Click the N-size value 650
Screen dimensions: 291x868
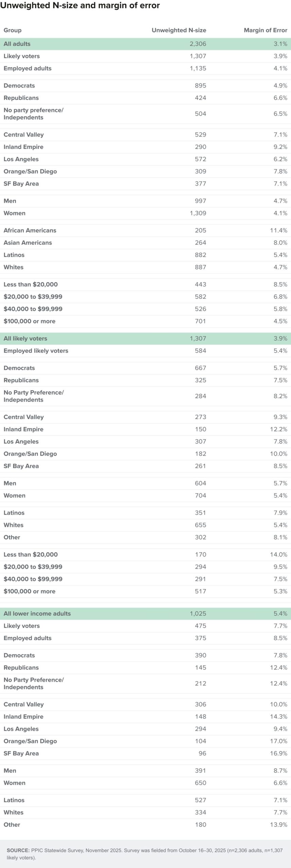200,783
